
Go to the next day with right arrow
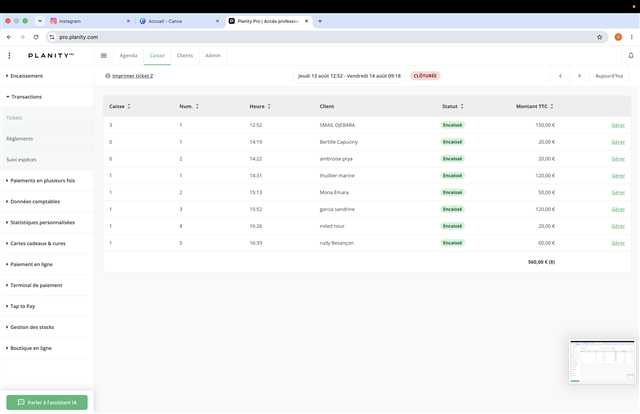[579, 76]
